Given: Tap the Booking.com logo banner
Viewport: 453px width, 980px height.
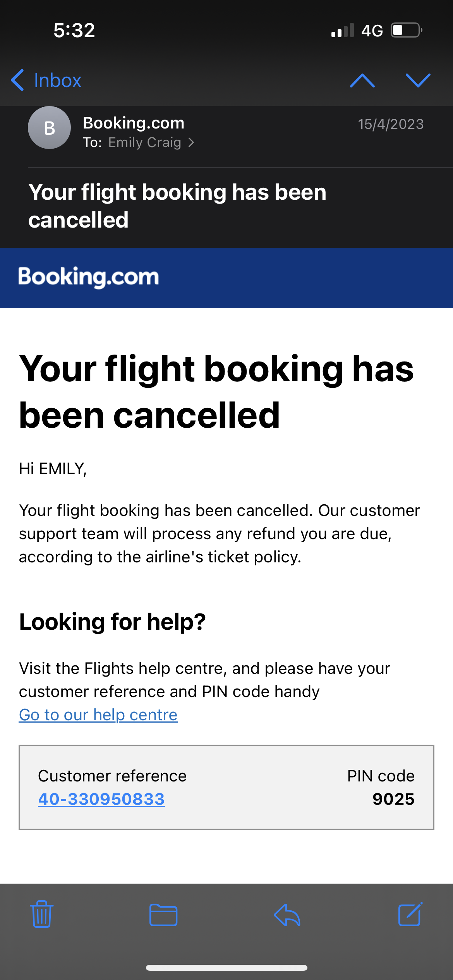Looking at the screenshot, I should click(x=89, y=277).
